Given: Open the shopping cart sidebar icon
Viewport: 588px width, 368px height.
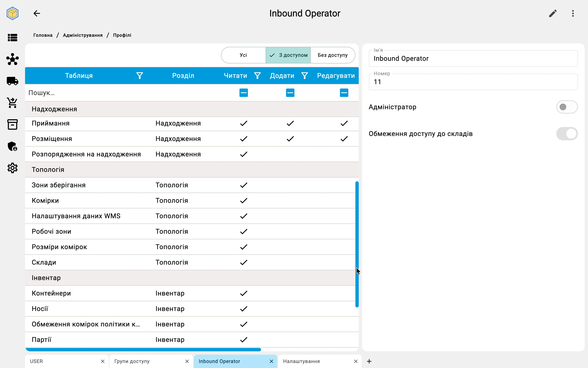Looking at the screenshot, I should [12, 103].
